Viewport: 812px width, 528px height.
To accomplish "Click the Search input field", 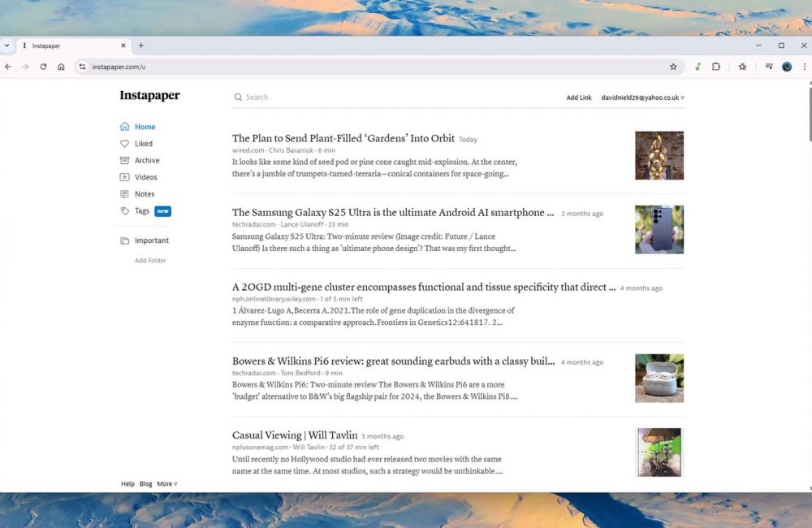I will (390, 97).
